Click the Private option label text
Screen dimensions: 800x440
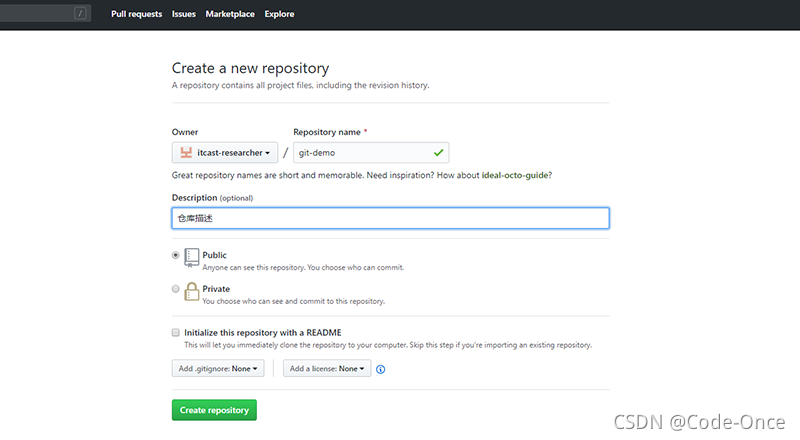click(x=216, y=289)
